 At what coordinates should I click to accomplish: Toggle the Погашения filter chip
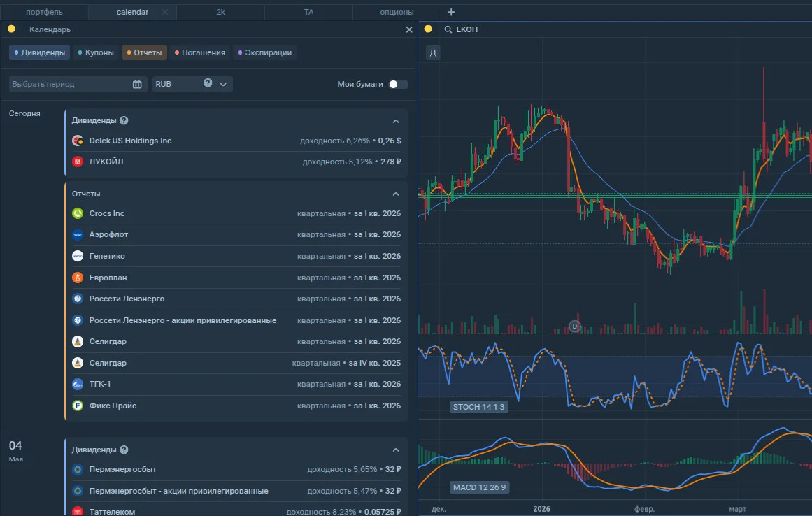click(200, 52)
